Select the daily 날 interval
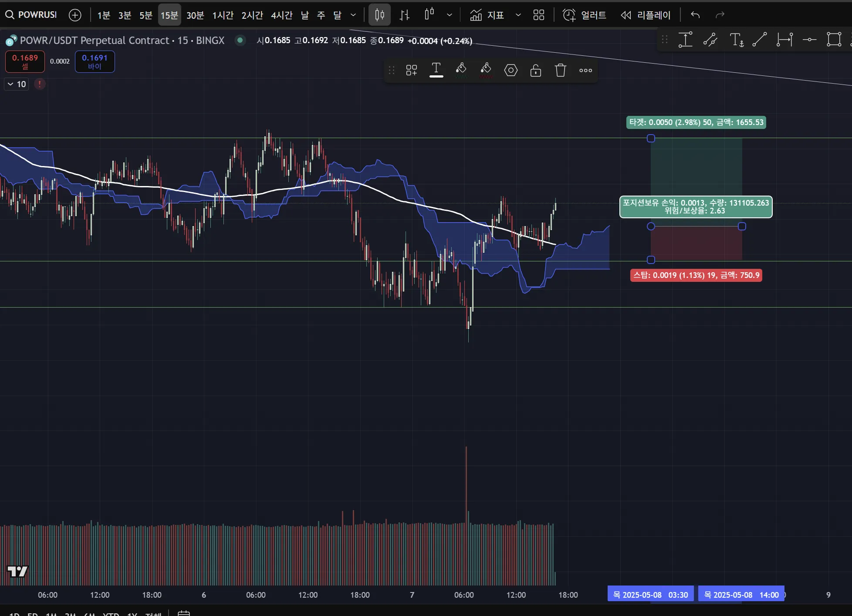The width and height of the screenshot is (852, 616). pos(305,15)
